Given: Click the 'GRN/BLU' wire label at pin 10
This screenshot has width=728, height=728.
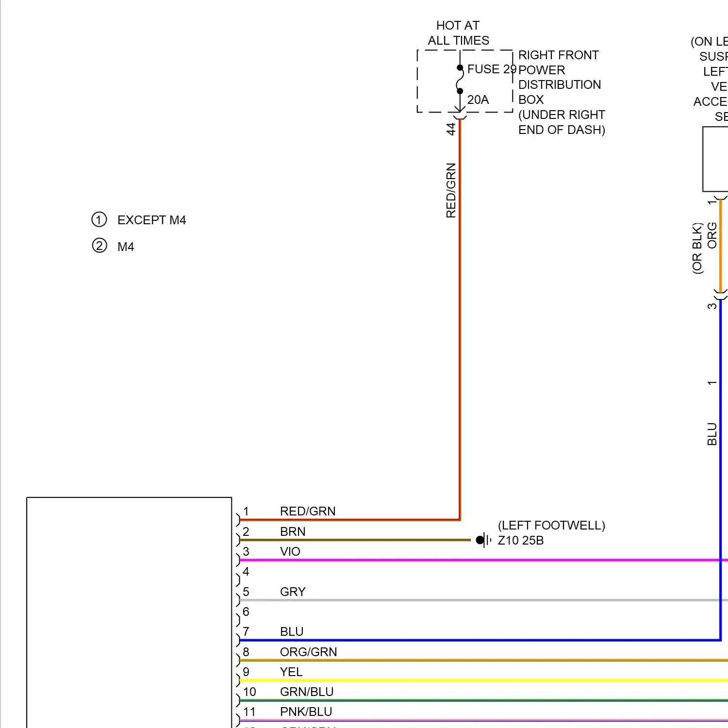Looking at the screenshot, I should (x=307, y=692).
